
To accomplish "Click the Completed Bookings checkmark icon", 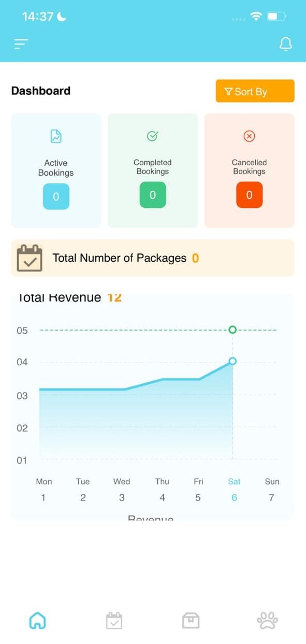I will coord(152,136).
